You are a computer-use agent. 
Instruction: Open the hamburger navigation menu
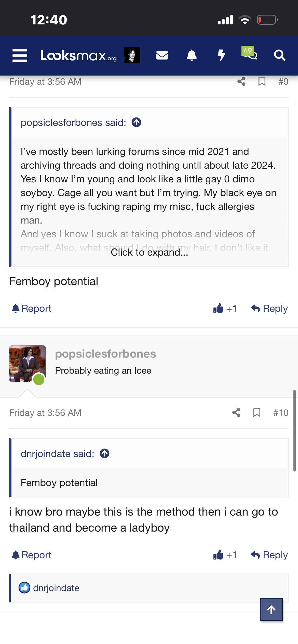coord(20,55)
